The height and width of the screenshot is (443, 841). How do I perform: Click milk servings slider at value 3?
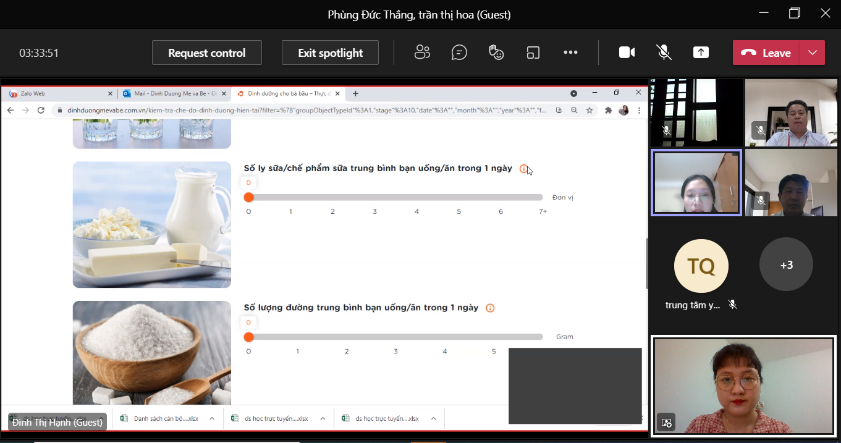click(x=375, y=197)
